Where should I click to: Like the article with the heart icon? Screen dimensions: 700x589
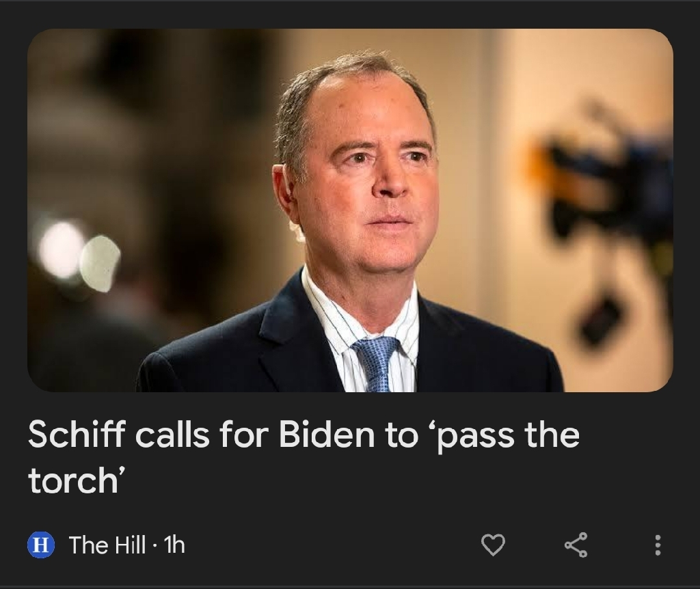[493, 545]
